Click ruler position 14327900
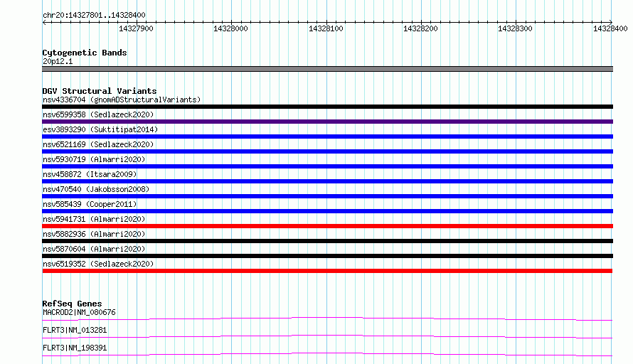Image resolution: width=633 pixels, height=364 pixels. coord(136,28)
